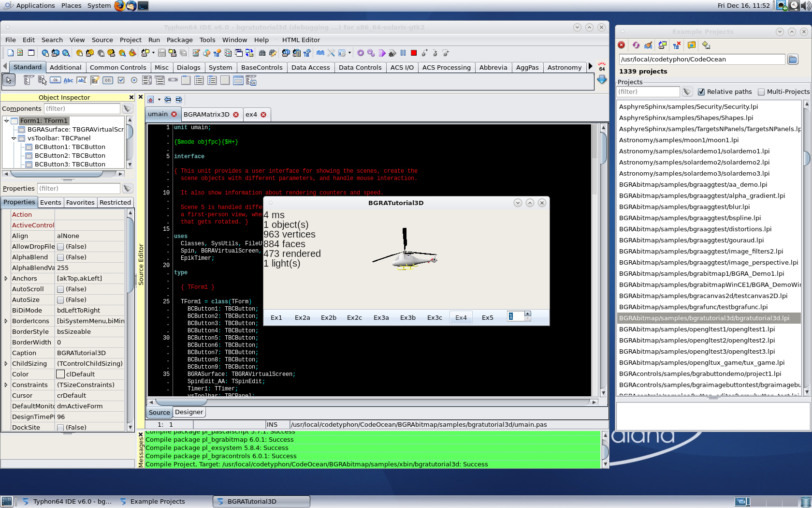The height and width of the screenshot is (508, 812).
Task: Increase the antialiasing spin edit value
Action: (528, 314)
